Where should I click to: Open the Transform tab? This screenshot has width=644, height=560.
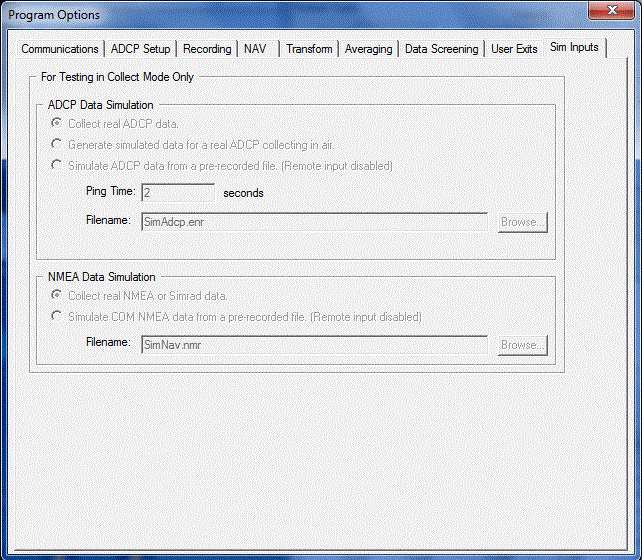click(x=309, y=49)
